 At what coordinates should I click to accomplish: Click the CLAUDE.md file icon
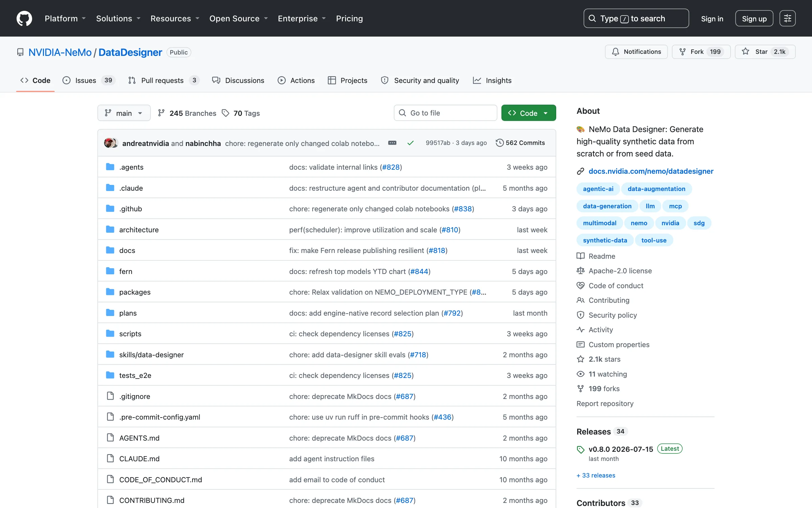[110, 458]
